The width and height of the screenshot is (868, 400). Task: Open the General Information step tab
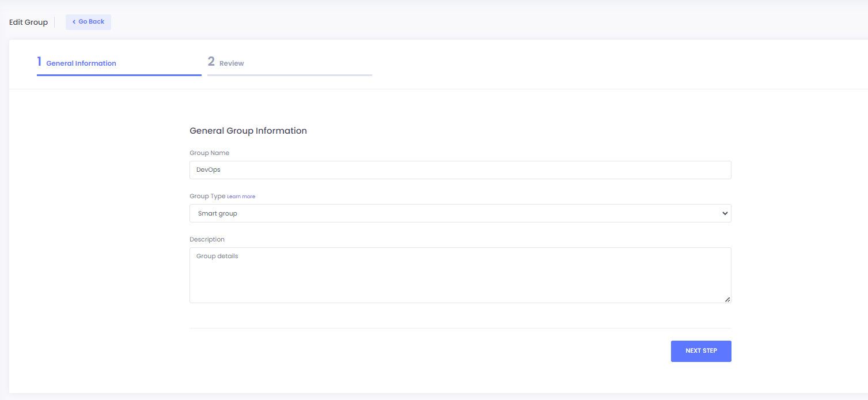81,63
